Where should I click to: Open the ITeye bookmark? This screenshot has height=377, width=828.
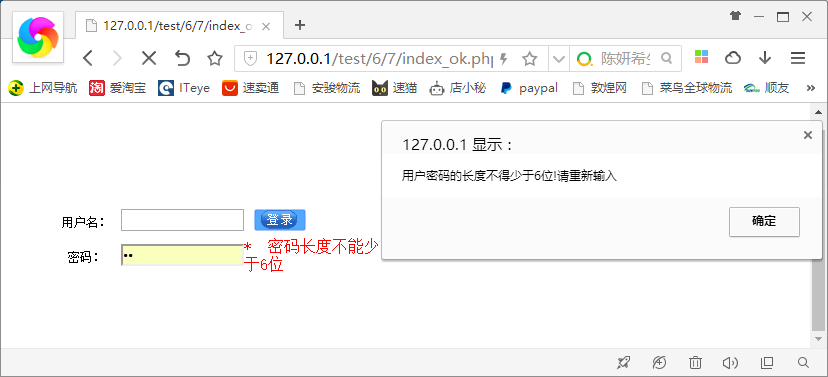(184, 88)
